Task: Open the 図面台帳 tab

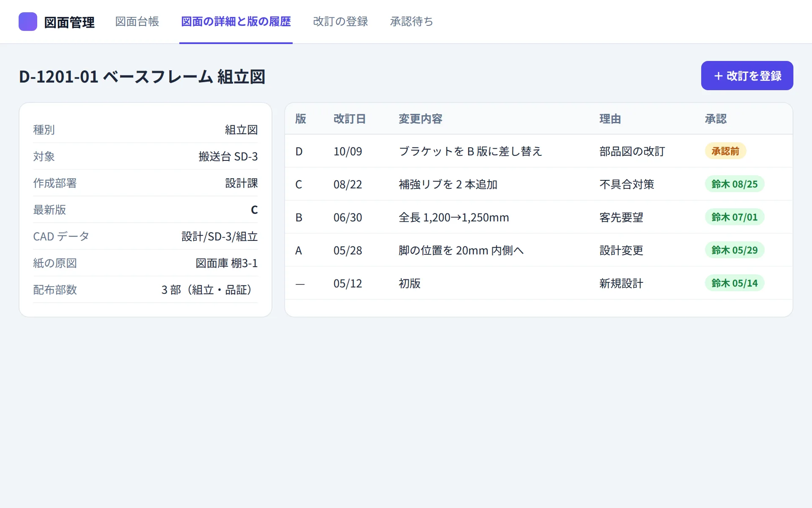Action: [137, 22]
